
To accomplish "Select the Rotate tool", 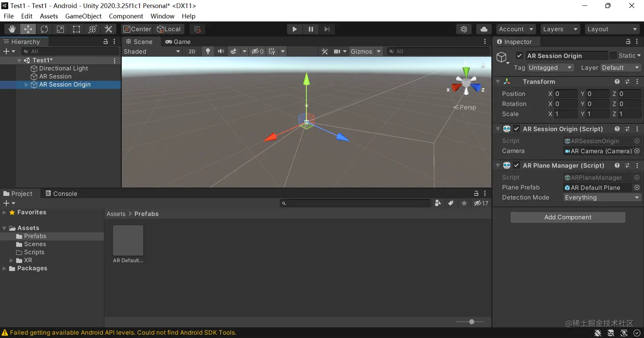I will pyautogui.click(x=44, y=29).
